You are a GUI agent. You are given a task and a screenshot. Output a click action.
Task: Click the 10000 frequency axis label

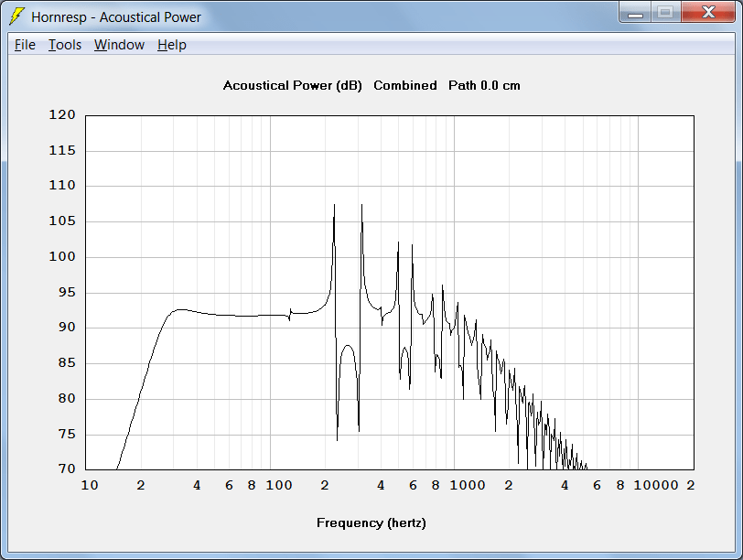click(x=656, y=485)
